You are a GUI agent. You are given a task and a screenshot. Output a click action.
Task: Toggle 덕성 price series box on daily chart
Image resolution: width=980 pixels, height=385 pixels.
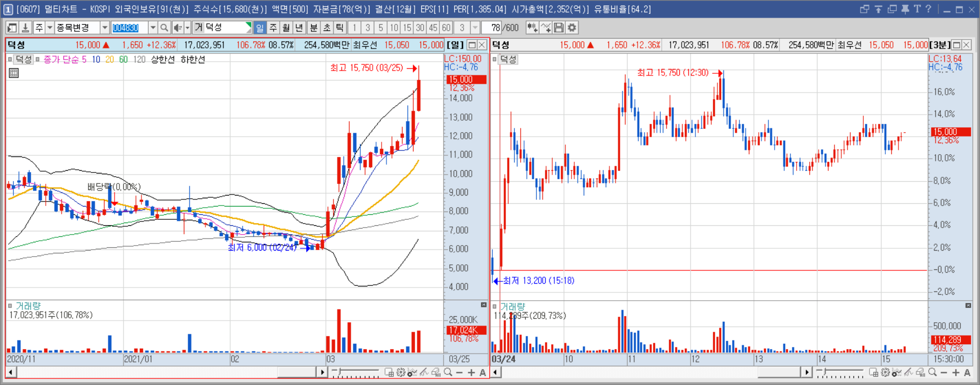point(10,59)
